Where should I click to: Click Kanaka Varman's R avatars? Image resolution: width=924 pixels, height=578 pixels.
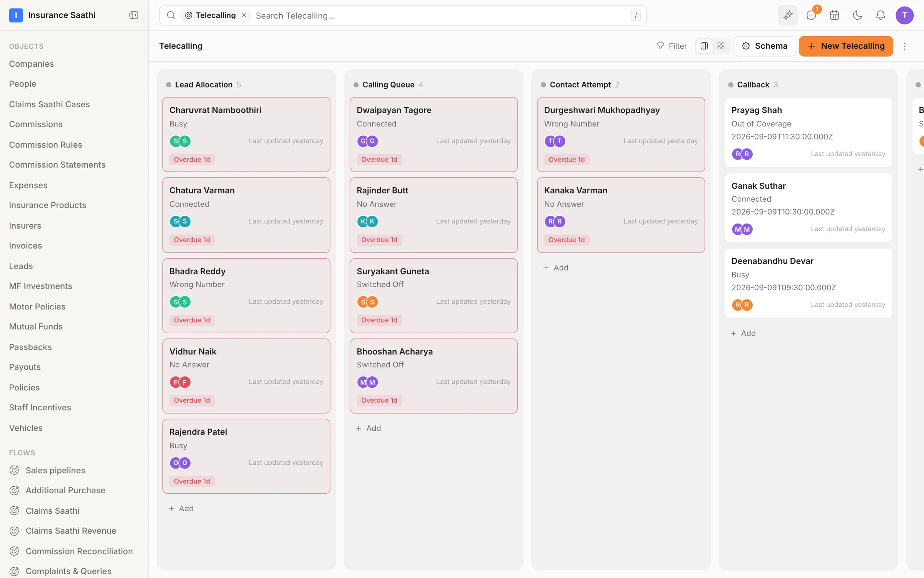click(555, 221)
